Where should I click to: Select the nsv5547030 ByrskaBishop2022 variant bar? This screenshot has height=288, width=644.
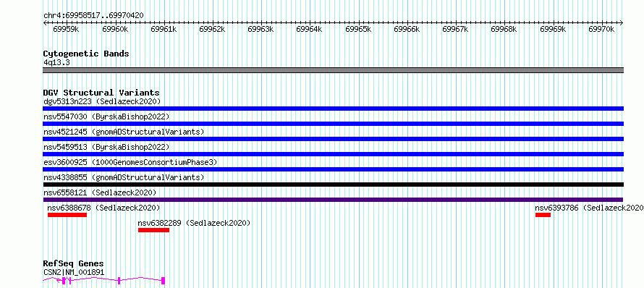333,124
